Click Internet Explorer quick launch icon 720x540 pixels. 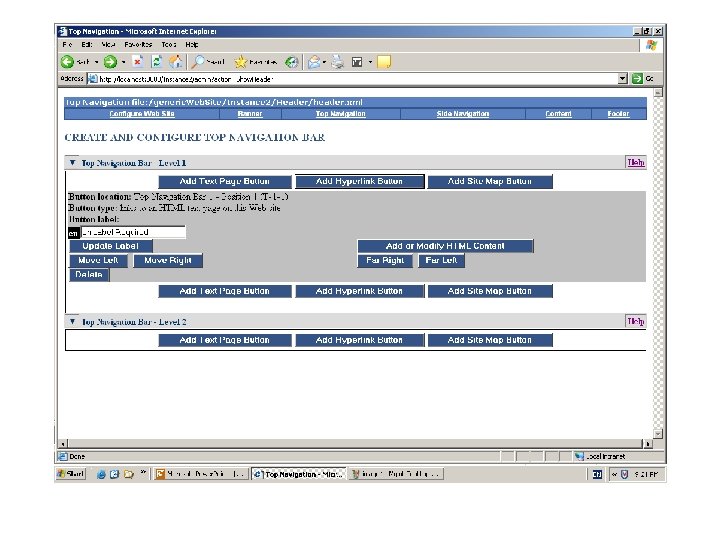tap(101, 474)
